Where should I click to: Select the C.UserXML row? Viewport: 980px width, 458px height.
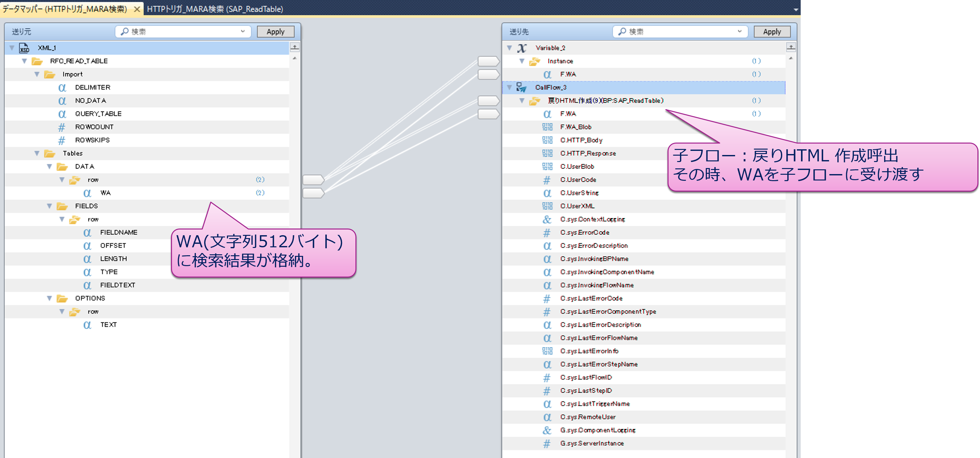[x=644, y=206]
